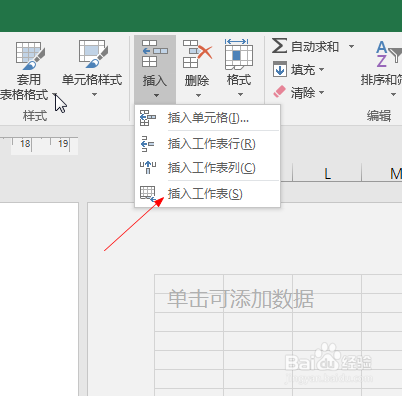The width and height of the screenshot is (402, 396).
Task: Choose 插入工作表(S) menu entry
Action: (x=207, y=194)
